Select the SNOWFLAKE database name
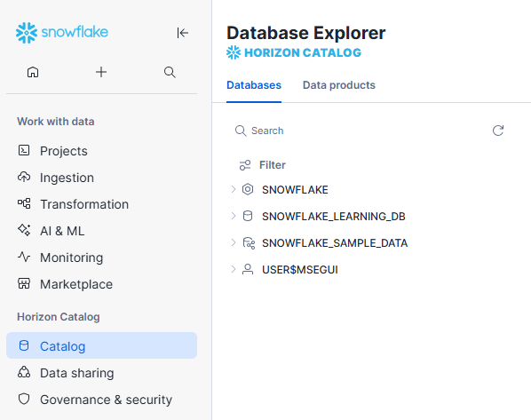The width and height of the screenshot is (531, 420). (x=295, y=190)
